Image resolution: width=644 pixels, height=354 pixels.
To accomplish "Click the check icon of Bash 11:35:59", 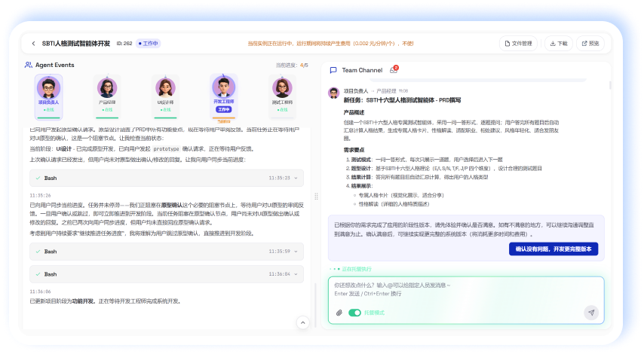I will [x=38, y=252].
